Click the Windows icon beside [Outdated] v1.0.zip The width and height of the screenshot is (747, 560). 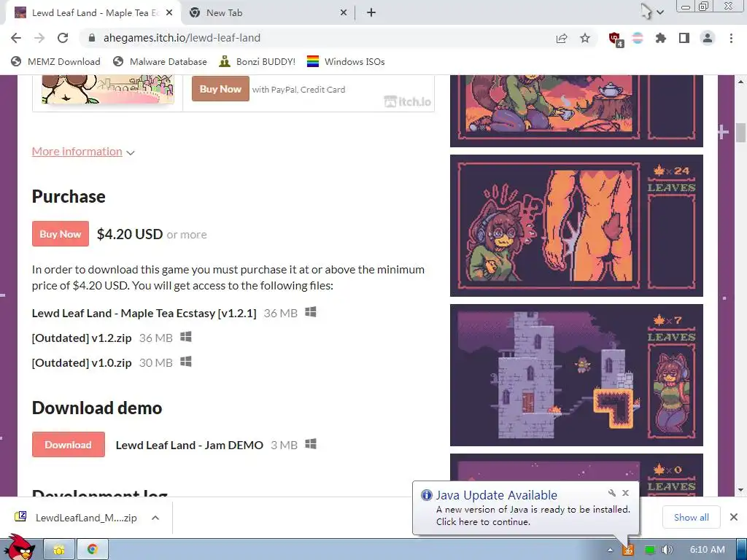[186, 362]
